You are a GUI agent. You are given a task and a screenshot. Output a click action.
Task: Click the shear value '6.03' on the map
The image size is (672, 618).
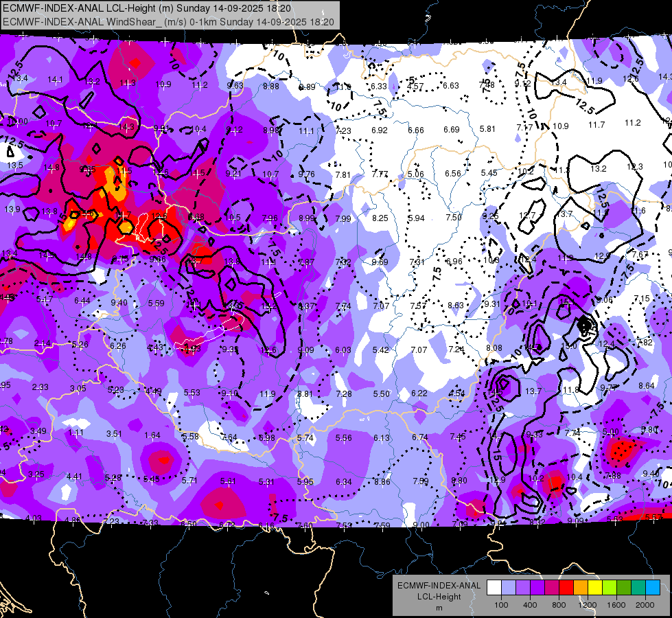point(343,350)
